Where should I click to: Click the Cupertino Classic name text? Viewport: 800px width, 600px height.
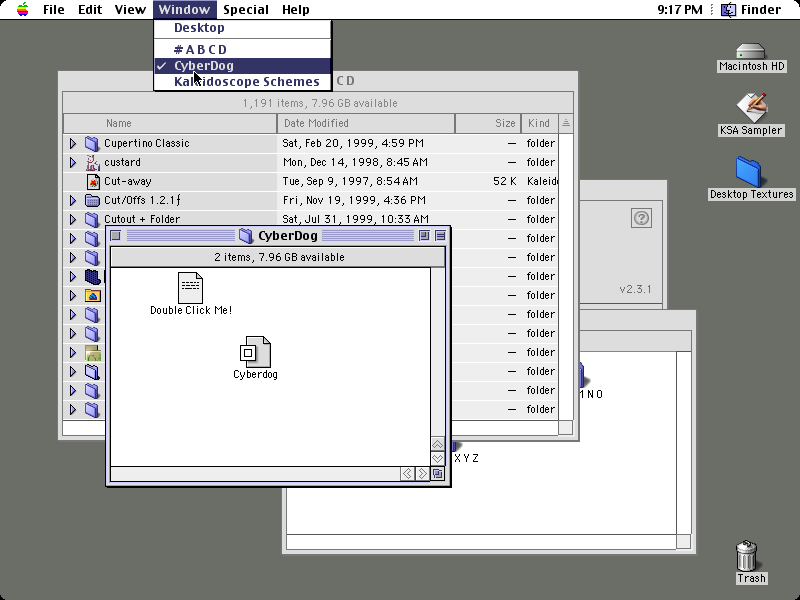(x=146, y=143)
